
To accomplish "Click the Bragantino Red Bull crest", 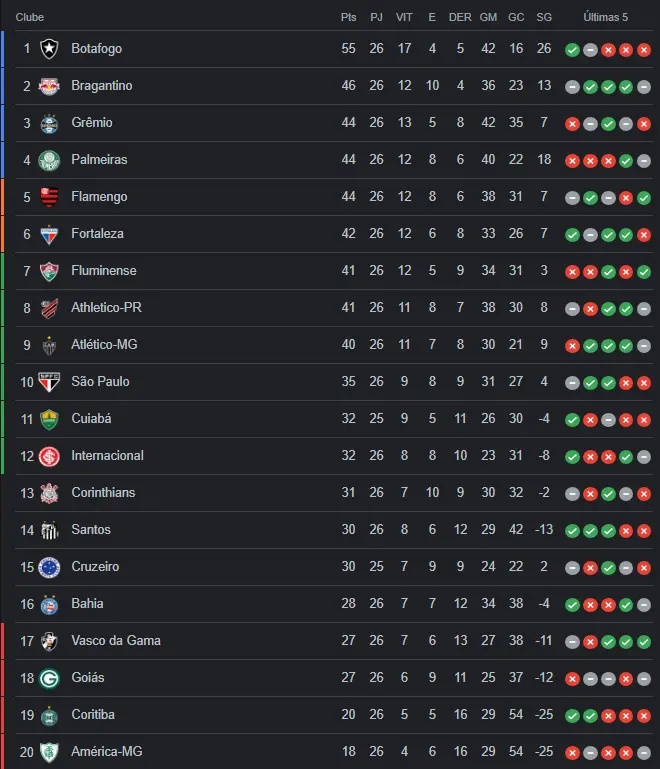I will [49, 86].
